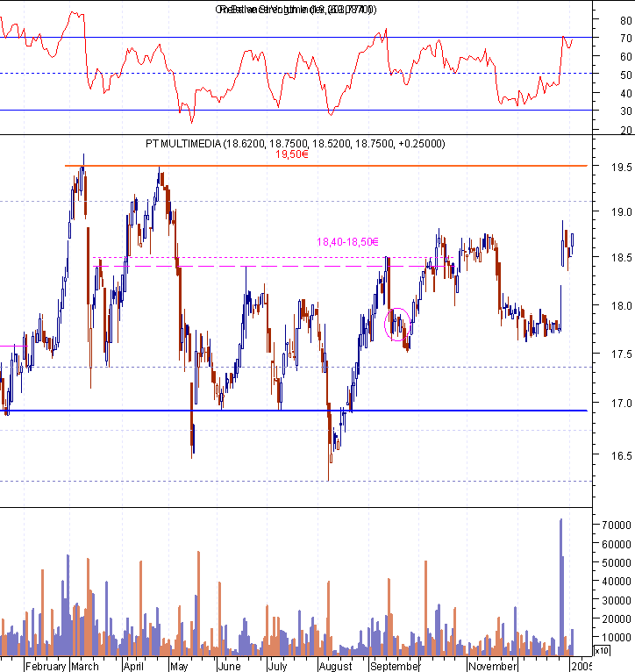Image resolution: width=635 pixels, height=672 pixels.
Task: Click the x10 volume multiplier label
Action: pos(602,651)
